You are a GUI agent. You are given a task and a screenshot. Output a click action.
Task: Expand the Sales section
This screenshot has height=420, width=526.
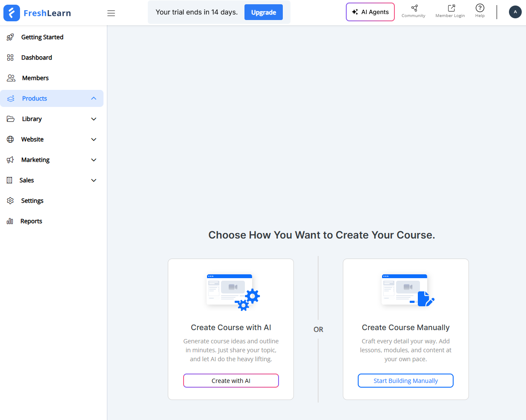[x=94, y=180]
